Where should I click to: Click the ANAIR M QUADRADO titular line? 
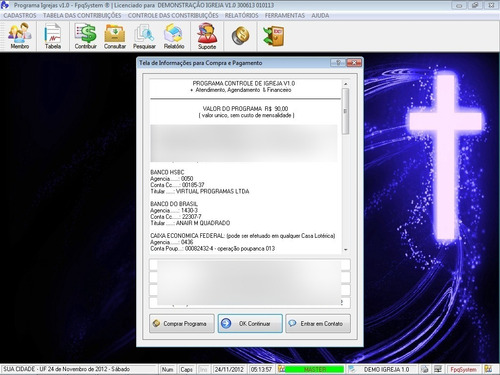pyautogui.click(x=190, y=223)
